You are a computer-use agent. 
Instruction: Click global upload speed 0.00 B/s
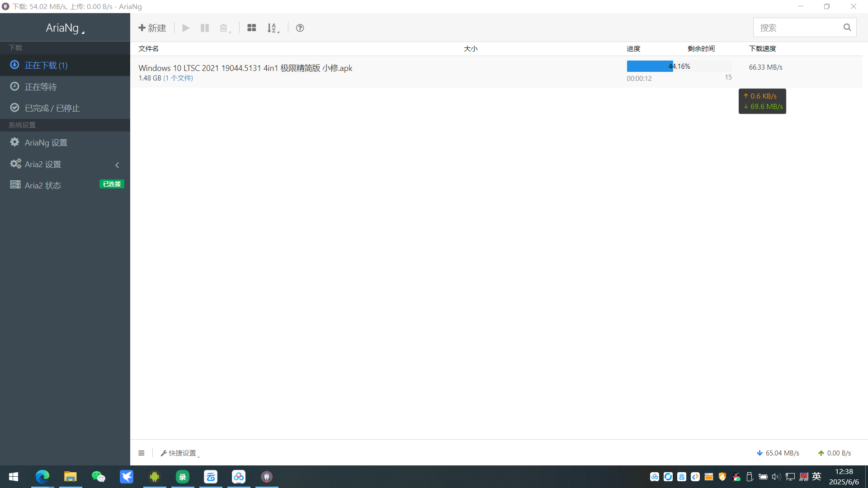(834, 453)
